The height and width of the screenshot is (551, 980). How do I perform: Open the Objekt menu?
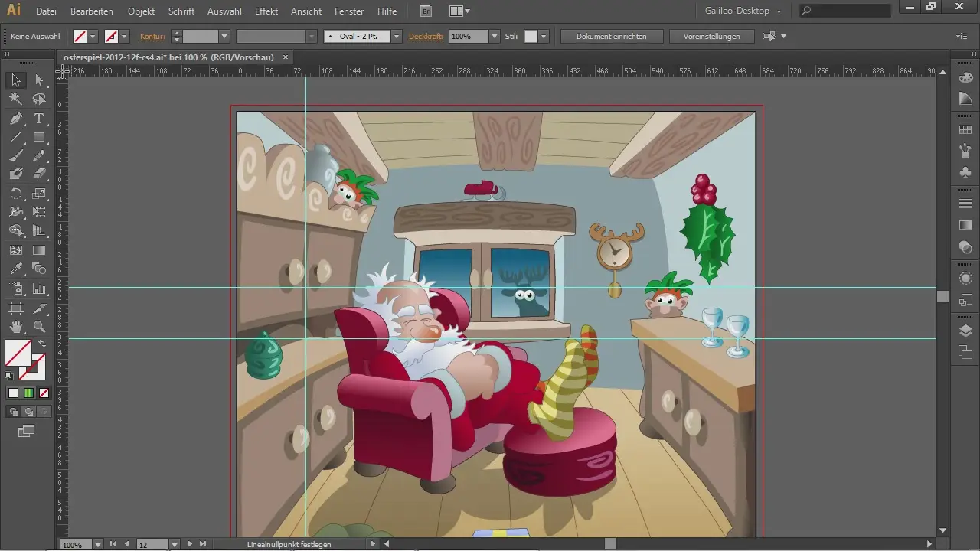[x=141, y=11]
